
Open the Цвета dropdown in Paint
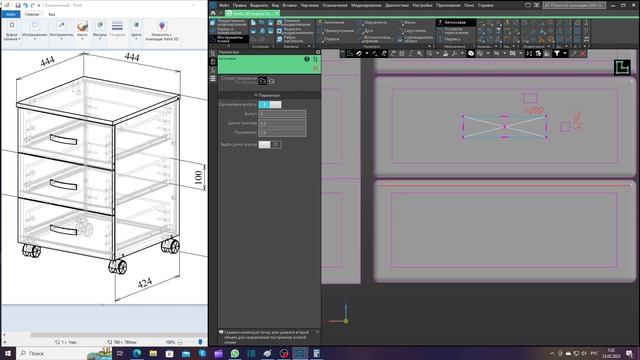pos(136,30)
